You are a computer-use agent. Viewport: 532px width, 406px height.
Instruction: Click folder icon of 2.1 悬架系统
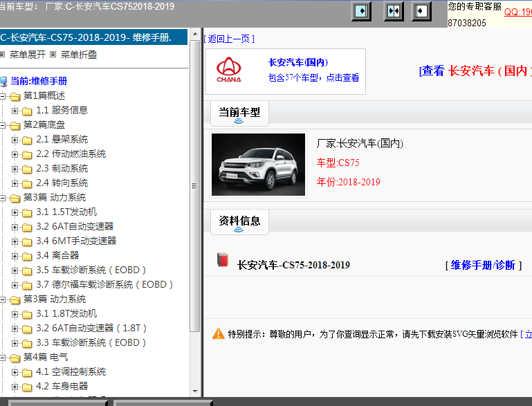coord(27,140)
